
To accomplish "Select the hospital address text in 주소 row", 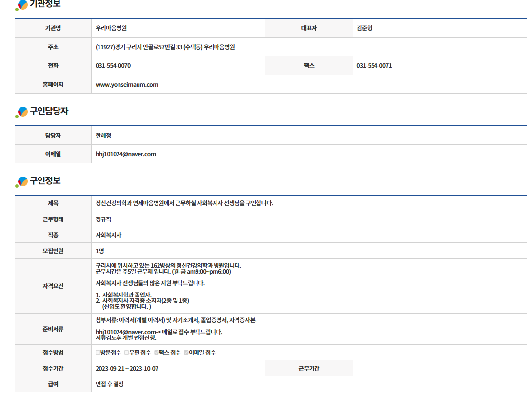I will 165,47.
